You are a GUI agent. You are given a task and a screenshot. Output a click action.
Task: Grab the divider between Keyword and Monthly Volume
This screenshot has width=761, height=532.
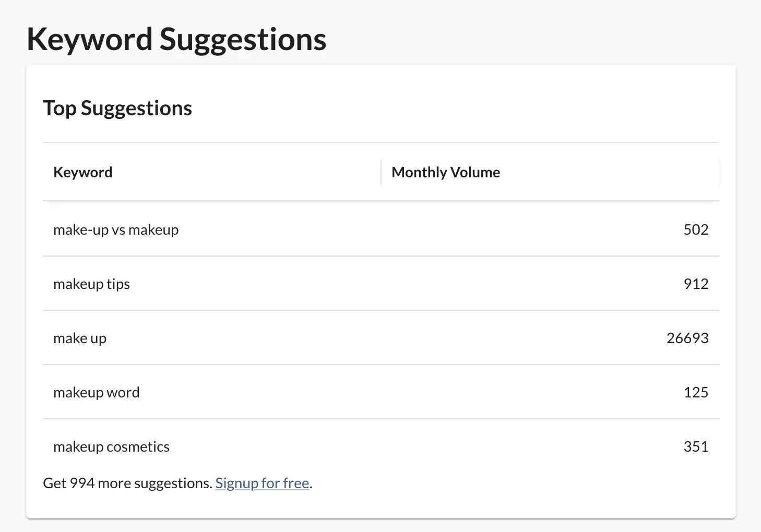pos(381,172)
